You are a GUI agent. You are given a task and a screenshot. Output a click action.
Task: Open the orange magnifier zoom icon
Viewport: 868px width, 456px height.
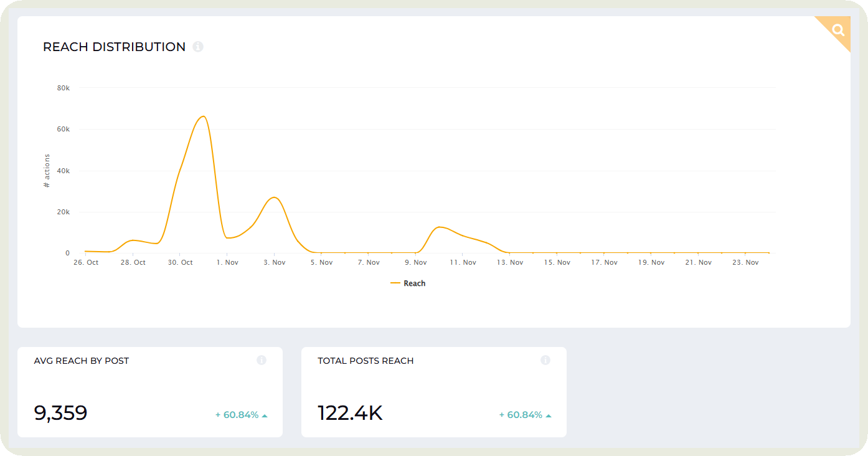click(837, 30)
